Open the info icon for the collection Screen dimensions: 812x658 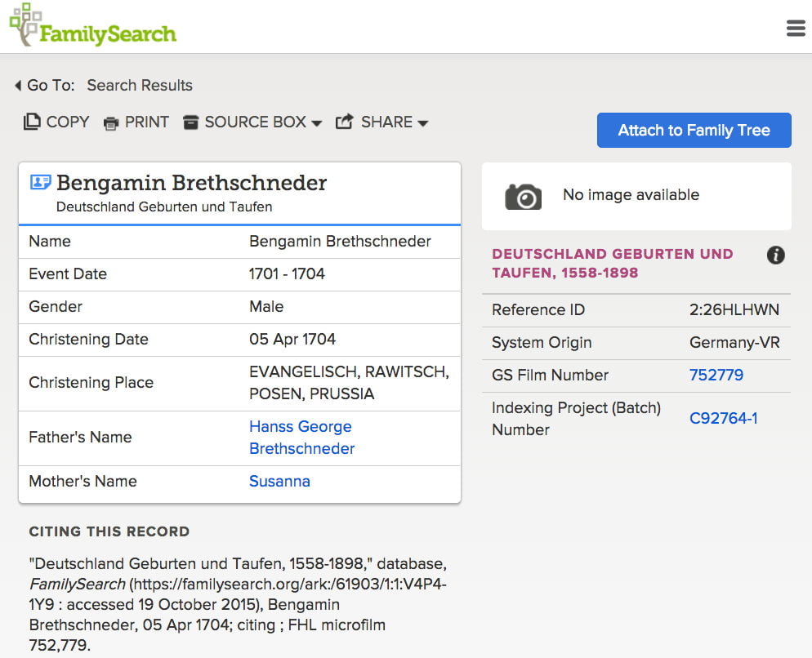click(x=775, y=256)
